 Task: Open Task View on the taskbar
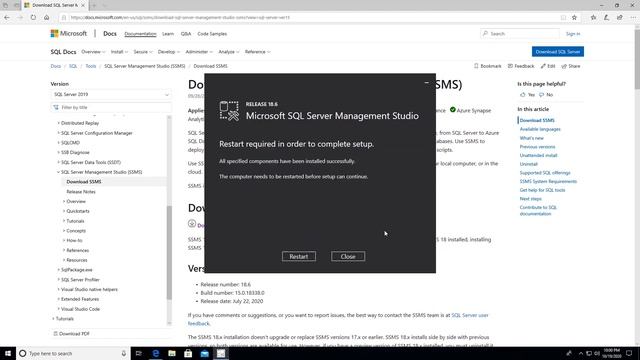click(x=138, y=353)
